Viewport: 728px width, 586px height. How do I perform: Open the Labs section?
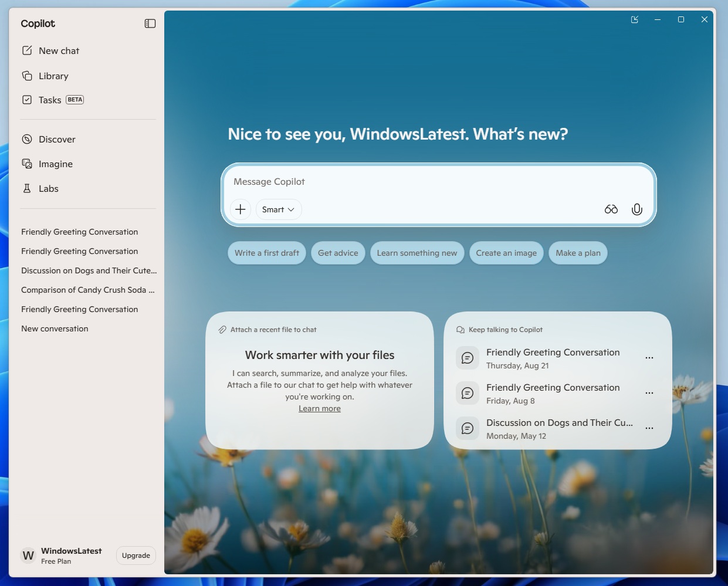[48, 188]
